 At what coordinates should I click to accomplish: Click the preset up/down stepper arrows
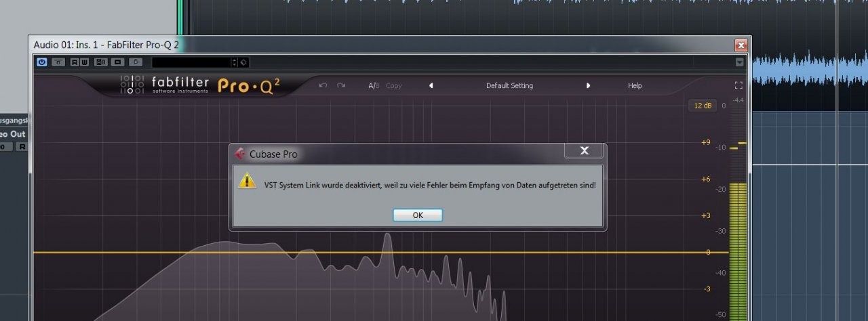[235, 62]
